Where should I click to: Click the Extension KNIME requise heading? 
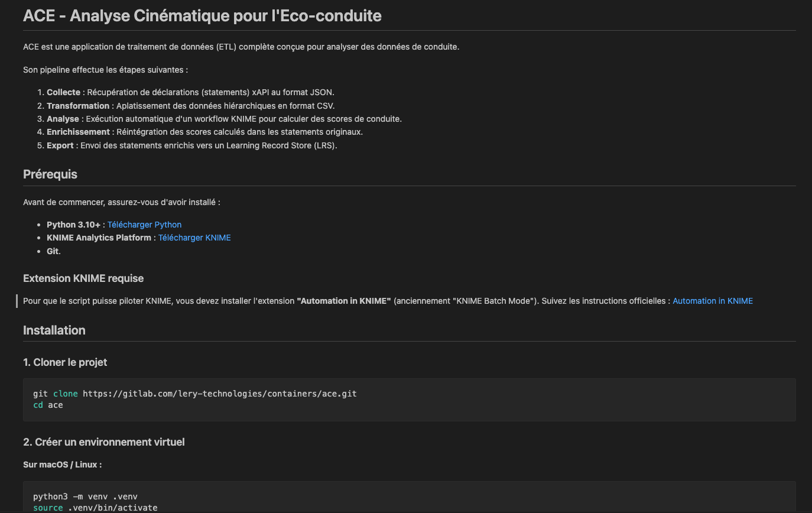point(83,278)
